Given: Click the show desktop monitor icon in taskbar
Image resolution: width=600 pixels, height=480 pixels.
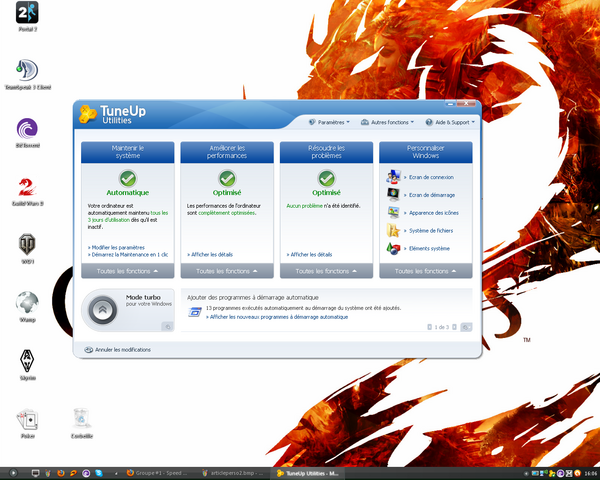Looking at the screenshot, I should (x=35, y=473).
